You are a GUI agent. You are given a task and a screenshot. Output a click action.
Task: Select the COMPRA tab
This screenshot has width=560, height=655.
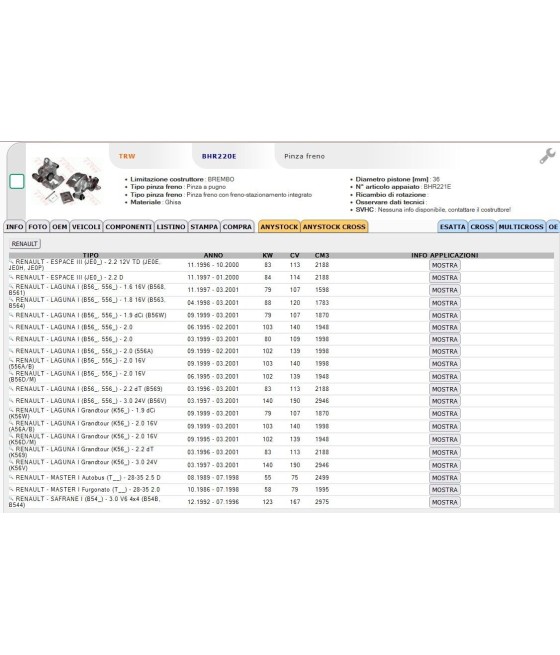pyautogui.click(x=237, y=226)
